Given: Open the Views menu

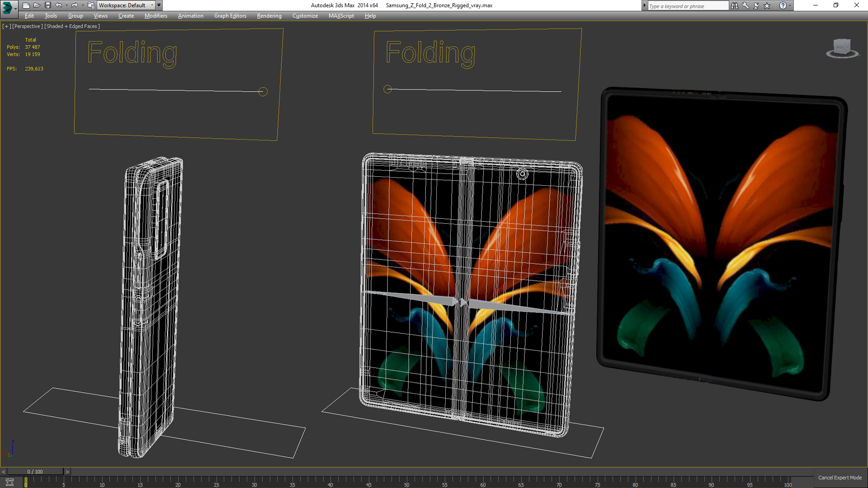Looking at the screenshot, I should (100, 16).
